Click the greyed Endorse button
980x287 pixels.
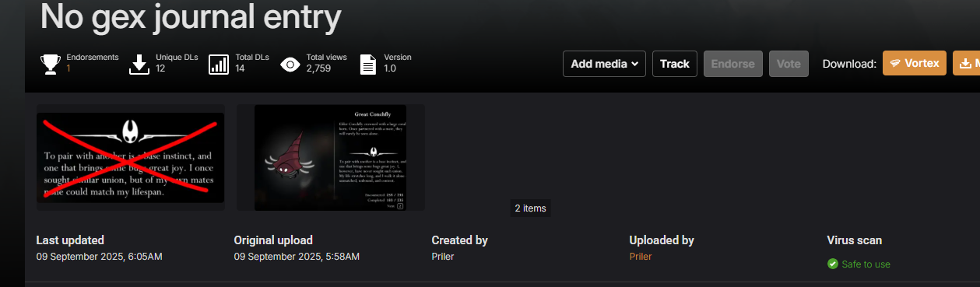click(x=733, y=64)
